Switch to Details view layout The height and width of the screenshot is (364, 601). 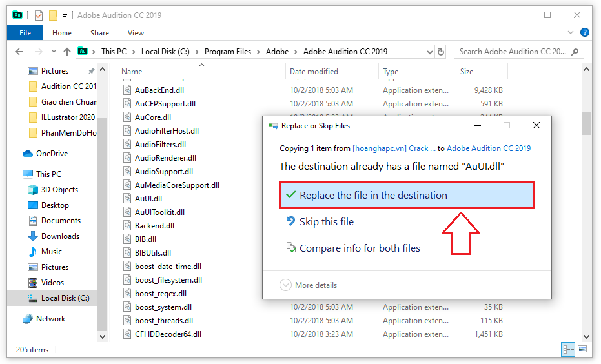click(568, 349)
